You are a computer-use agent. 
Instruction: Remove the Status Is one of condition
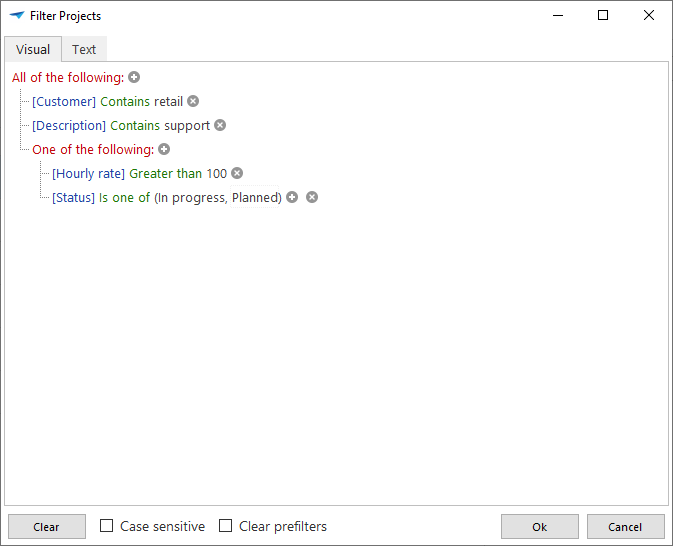pos(312,197)
